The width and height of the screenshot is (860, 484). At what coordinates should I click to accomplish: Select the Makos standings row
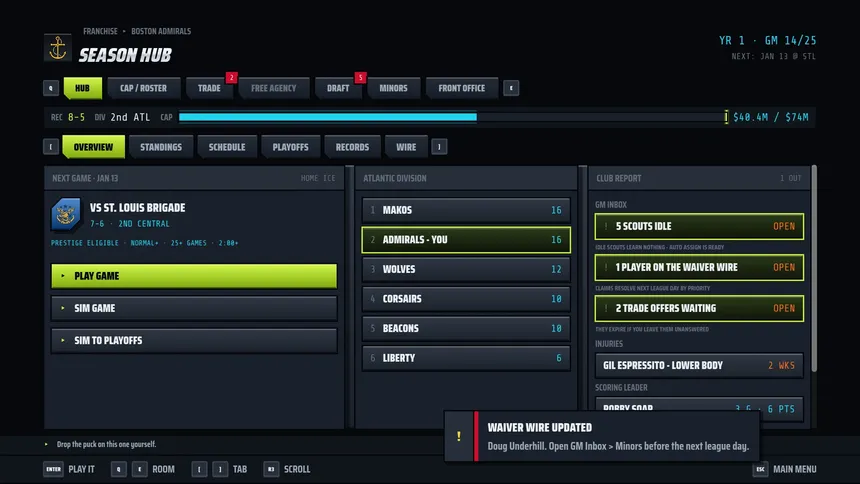coord(466,210)
